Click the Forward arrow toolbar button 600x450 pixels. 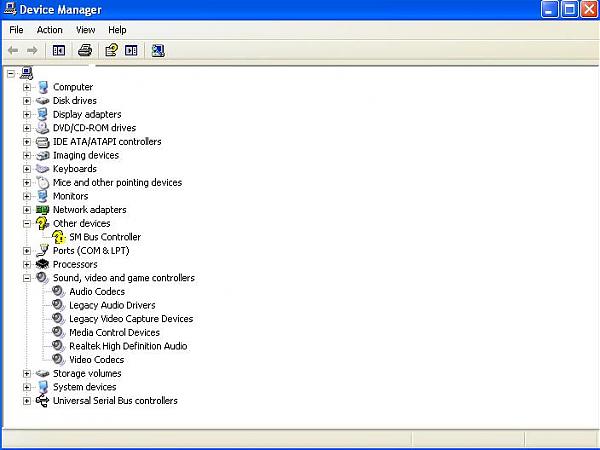click(x=32, y=50)
